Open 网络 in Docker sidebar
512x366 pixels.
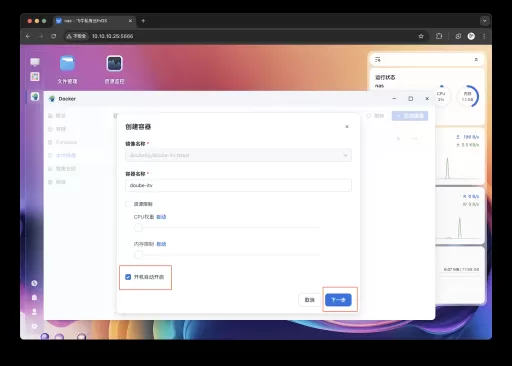pos(57,182)
